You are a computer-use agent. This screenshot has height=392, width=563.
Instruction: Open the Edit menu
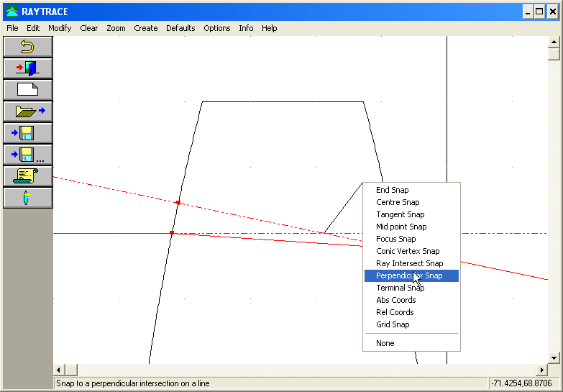pos(33,28)
